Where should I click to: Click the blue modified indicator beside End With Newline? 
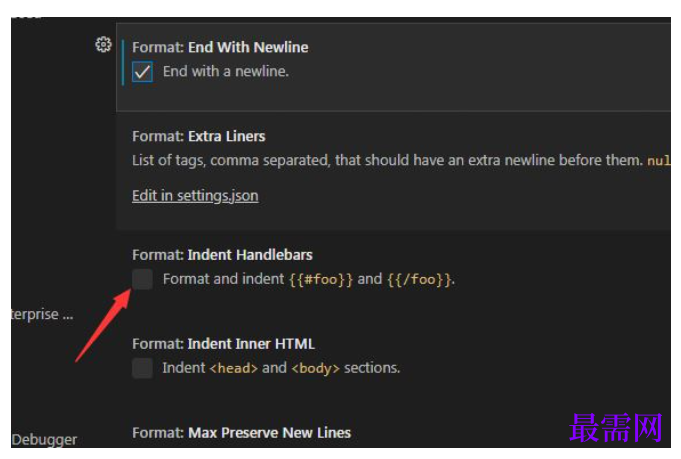123,62
